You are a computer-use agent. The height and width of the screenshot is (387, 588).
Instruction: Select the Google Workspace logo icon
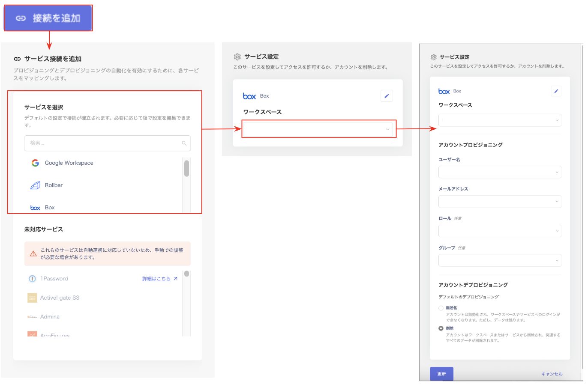pyautogui.click(x=36, y=163)
